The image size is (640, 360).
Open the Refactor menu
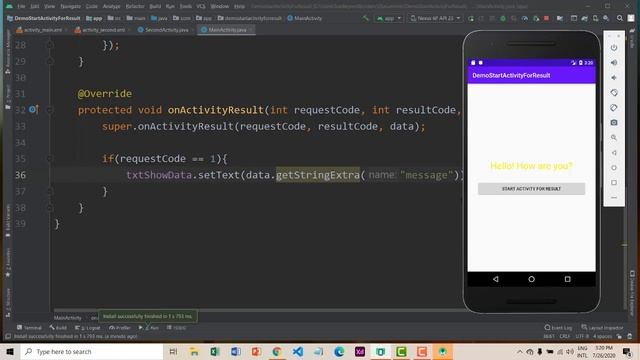pos(135,6)
